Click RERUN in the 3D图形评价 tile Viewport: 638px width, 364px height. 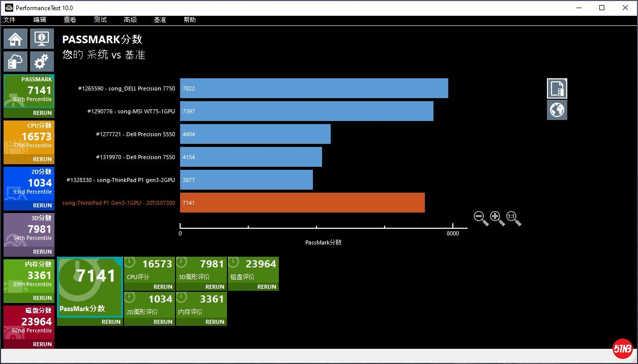tap(215, 287)
